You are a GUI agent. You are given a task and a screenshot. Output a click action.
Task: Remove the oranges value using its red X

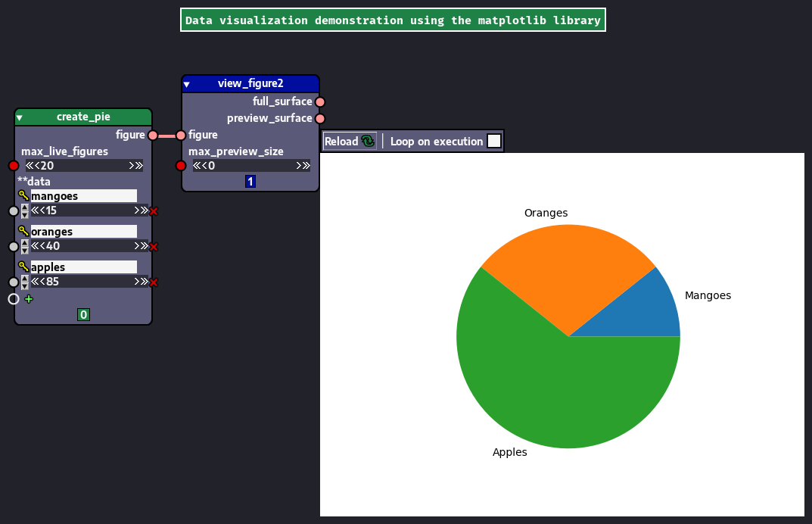[154, 246]
